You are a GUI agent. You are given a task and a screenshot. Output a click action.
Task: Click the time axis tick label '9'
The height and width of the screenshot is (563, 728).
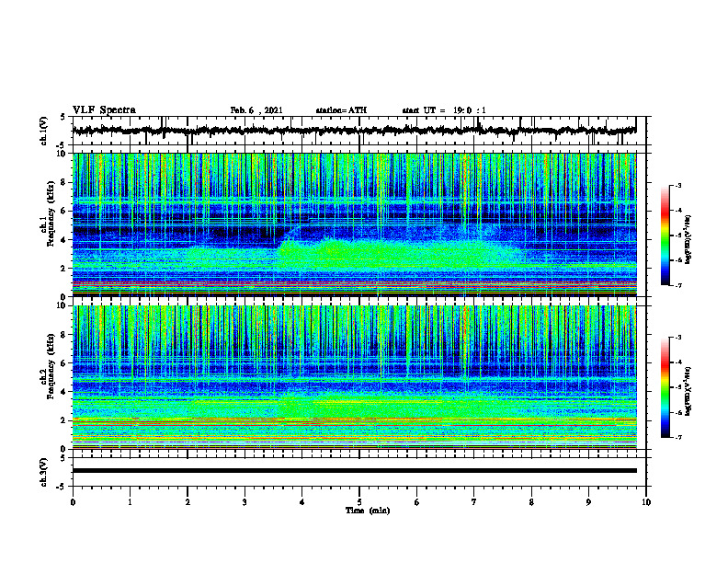tap(588, 502)
